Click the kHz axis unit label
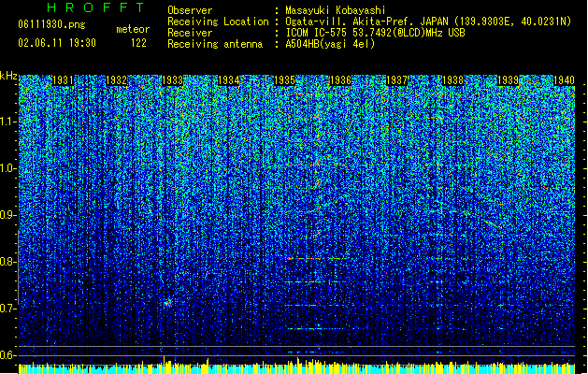Image resolution: width=588 pixels, height=374 pixels. [8, 76]
